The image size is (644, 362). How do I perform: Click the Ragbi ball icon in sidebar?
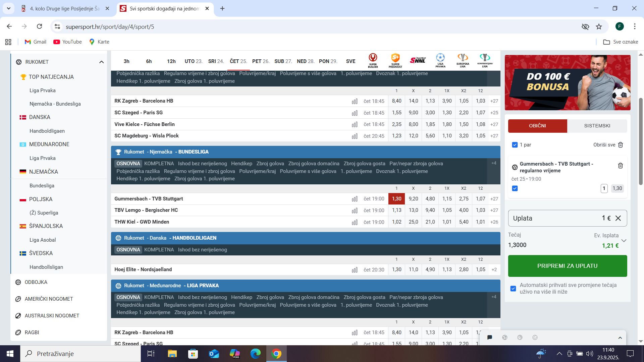coord(18,333)
